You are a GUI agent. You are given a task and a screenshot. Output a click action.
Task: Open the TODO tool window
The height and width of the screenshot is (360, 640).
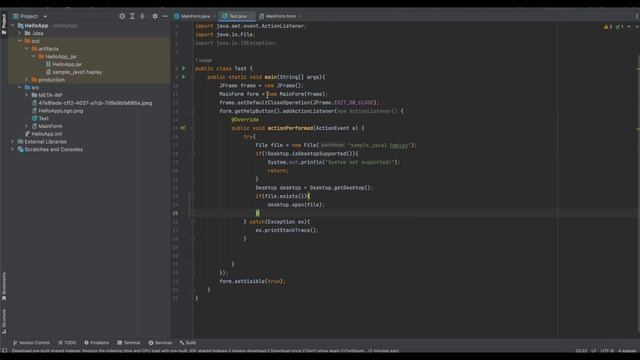pos(67,343)
